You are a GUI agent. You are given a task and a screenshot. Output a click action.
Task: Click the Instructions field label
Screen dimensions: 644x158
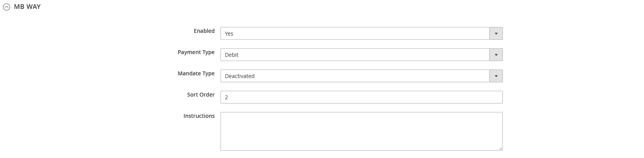[199, 116]
